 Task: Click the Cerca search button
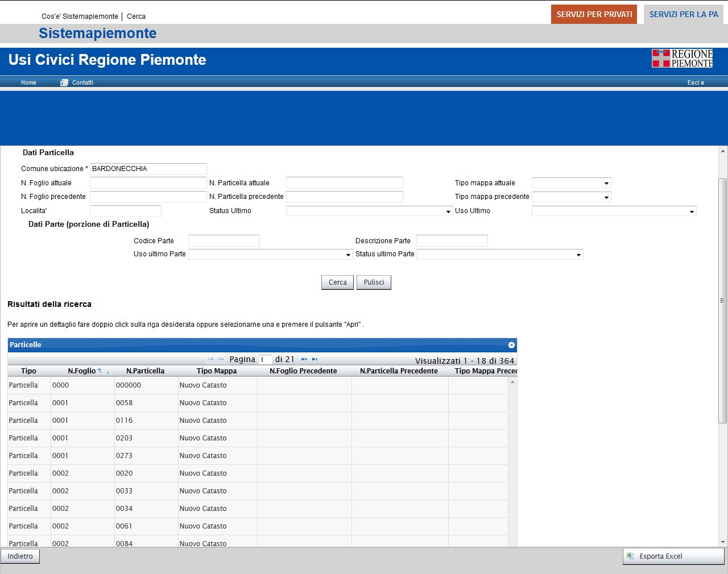337,282
